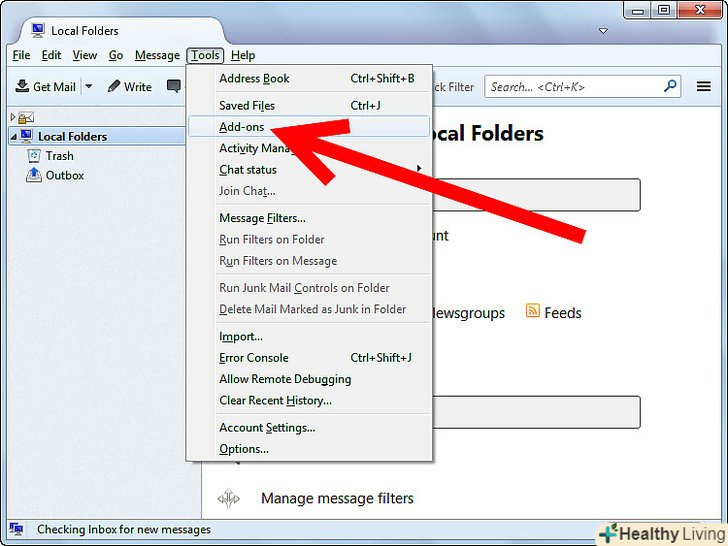Open Address Book from the menu
The width and height of the screenshot is (728, 546).
254,79
